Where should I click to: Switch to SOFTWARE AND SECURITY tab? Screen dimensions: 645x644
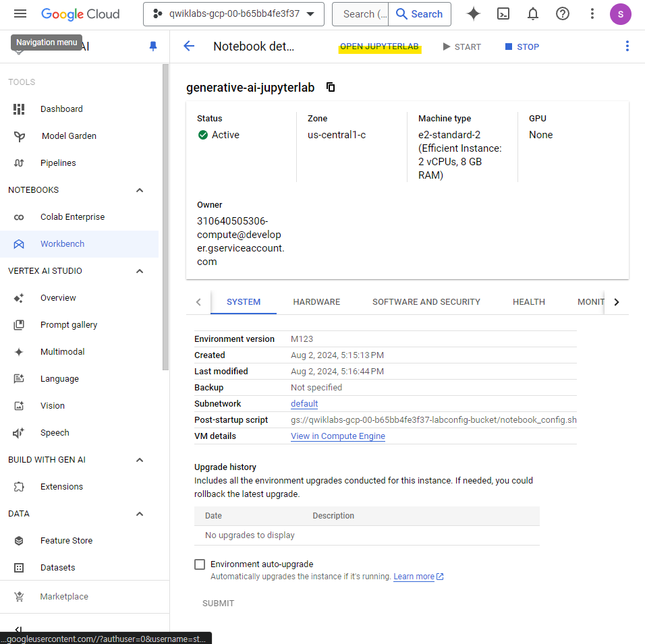(x=426, y=302)
